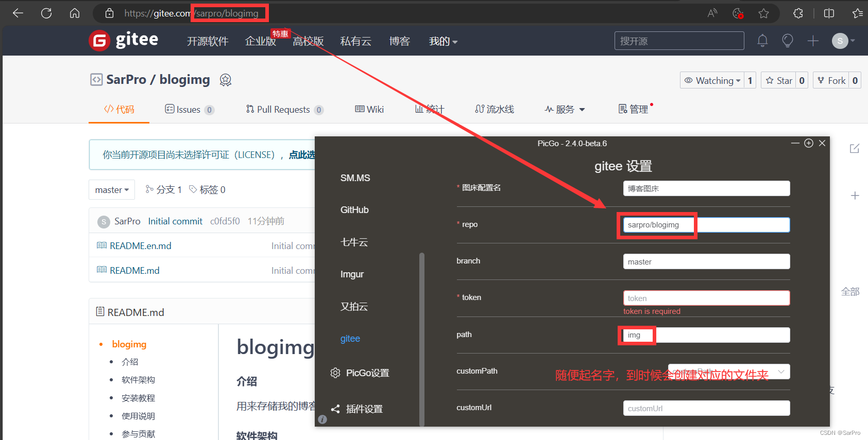Click the branch input field
This screenshot has width=868, height=440.
click(706, 261)
